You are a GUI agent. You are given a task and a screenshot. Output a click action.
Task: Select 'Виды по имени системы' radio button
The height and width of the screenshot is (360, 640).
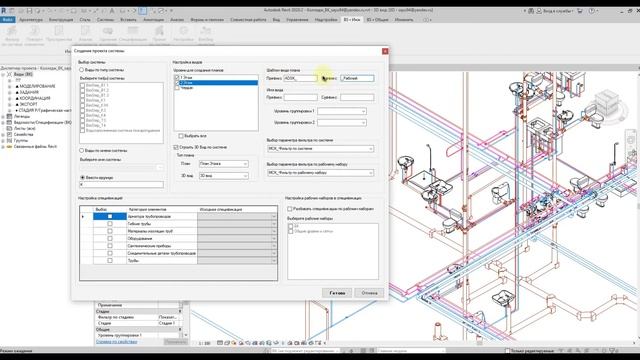[82, 151]
